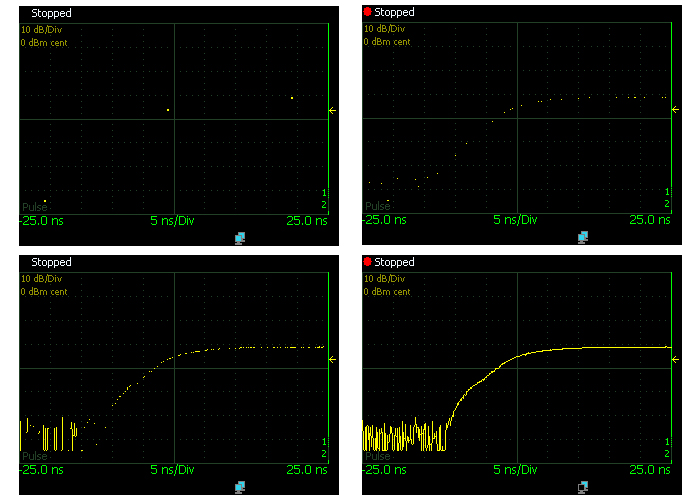The image size is (700, 500).
Task: Click '5 ns/Div' timebase under bottom-right plot
Action: [512, 468]
